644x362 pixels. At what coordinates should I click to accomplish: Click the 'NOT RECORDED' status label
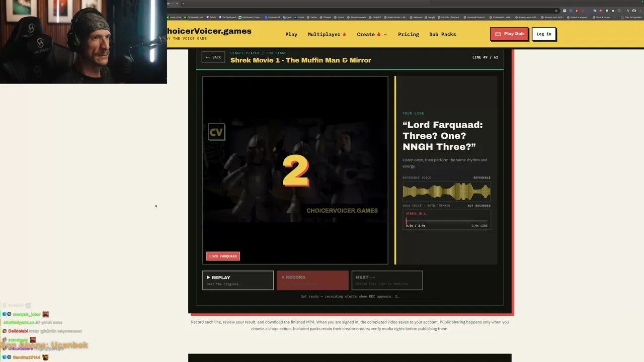click(479, 206)
